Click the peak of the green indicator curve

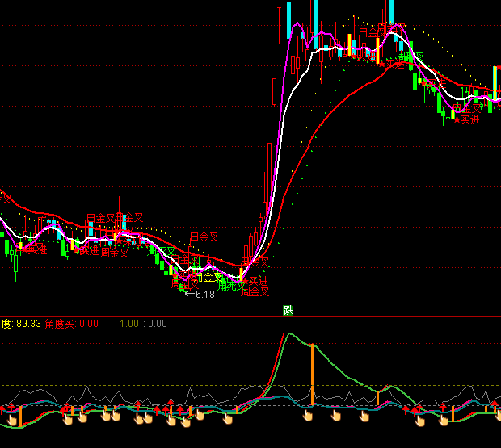pyautogui.click(x=286, y=333)
